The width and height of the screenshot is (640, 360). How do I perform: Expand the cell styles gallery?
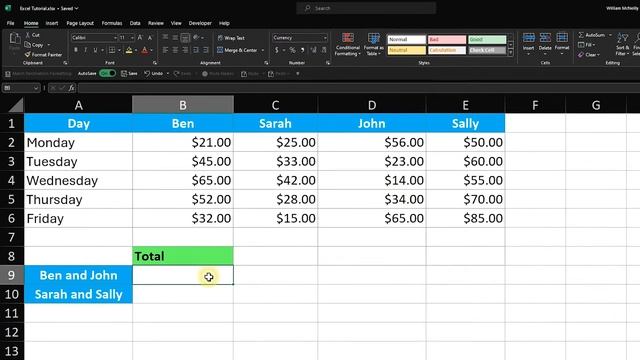pyautogui.click(x=510, y=53)
